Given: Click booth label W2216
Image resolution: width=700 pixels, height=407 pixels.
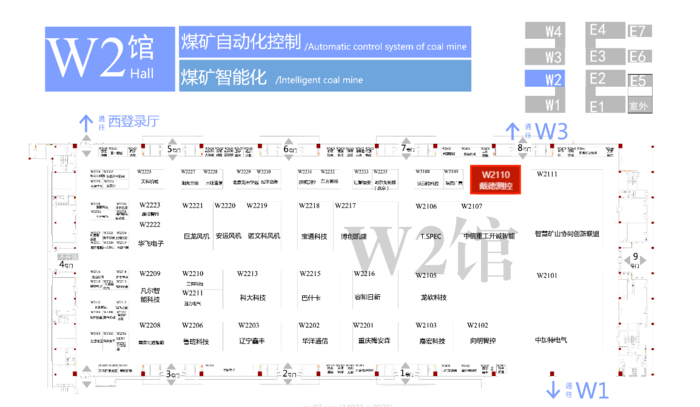Looking at the screenshot, I should [x=364, y=274].
